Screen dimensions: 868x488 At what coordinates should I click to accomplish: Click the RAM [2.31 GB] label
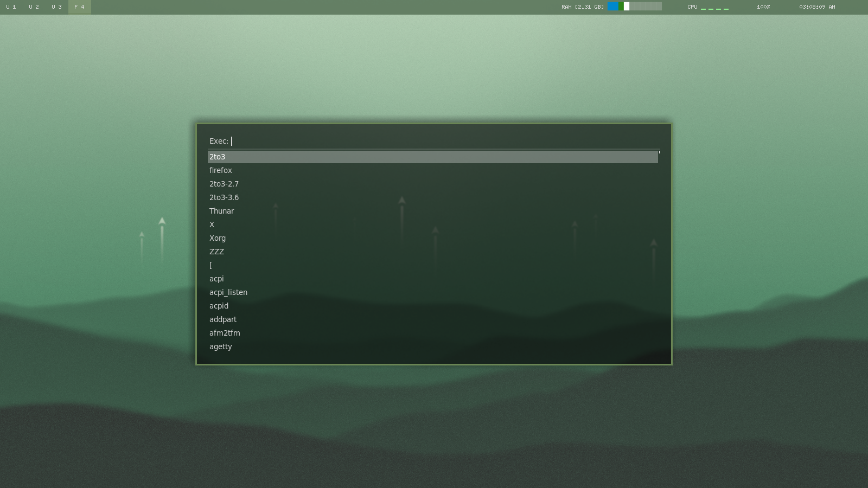coord(583,7)
